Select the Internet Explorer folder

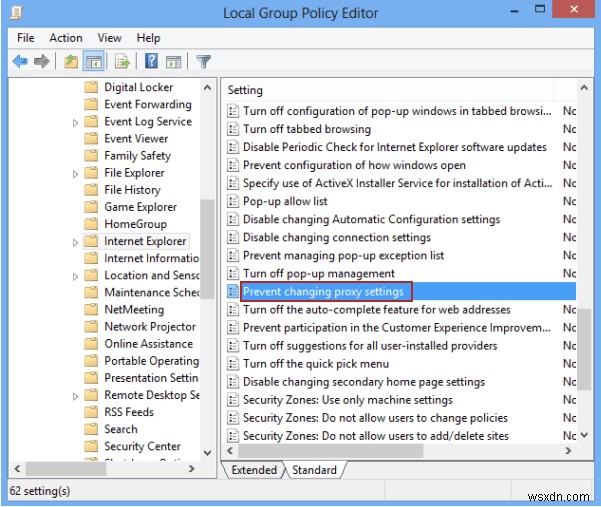coord(145,241)
